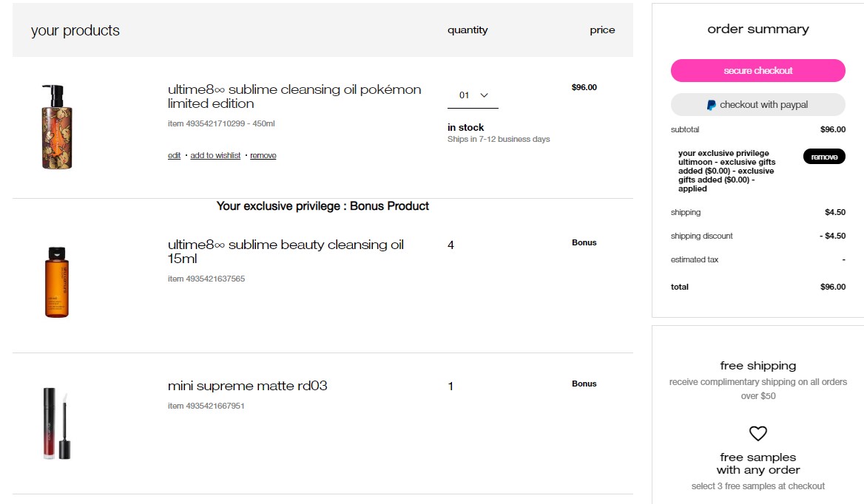Click the 'free shipping' heading
Viewport: 864px width, 504px height.
757,366
